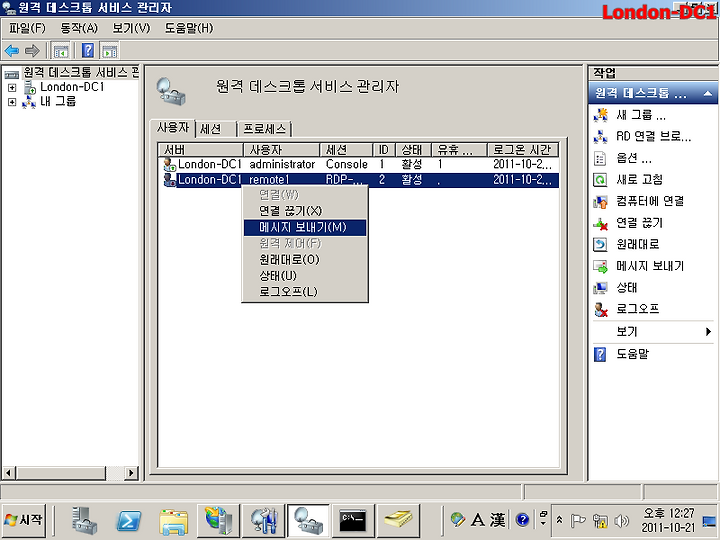Click the 시작 Start button
The width and height of the screenshot is (720, 540).
[23, 520]
